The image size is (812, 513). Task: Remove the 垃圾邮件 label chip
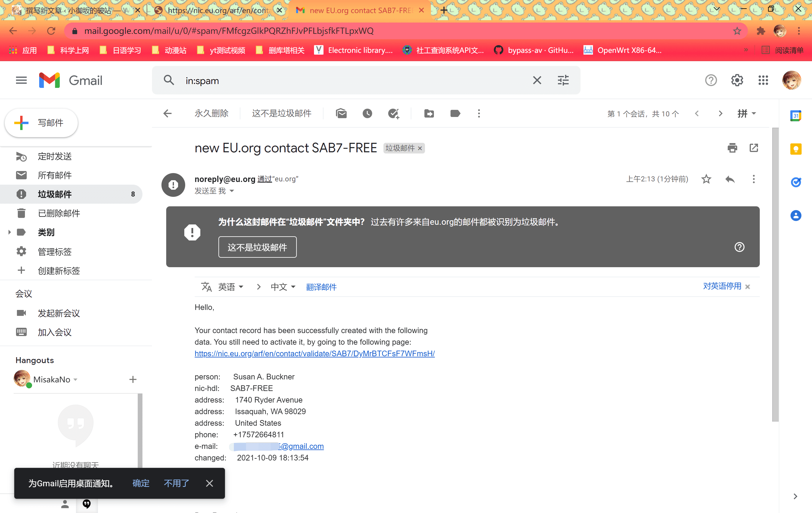420,148
